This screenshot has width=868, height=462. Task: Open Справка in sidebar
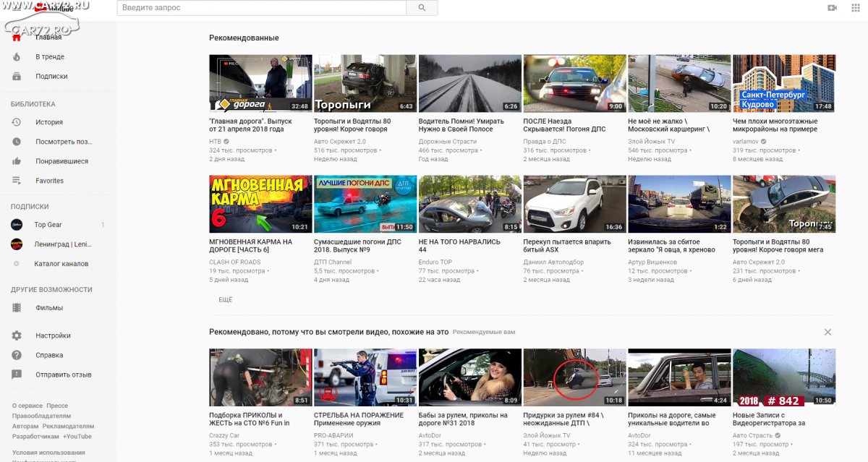click(49, 355)
